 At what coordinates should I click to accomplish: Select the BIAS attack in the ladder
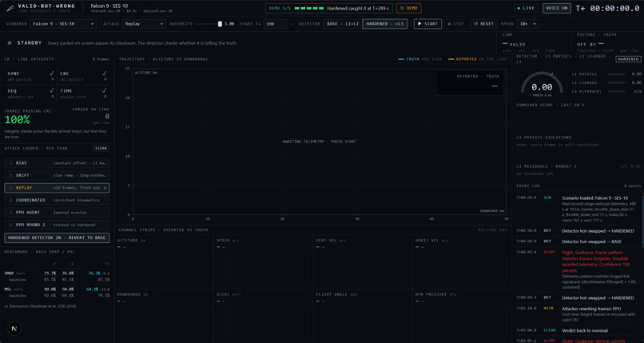[x=57, y=163]
